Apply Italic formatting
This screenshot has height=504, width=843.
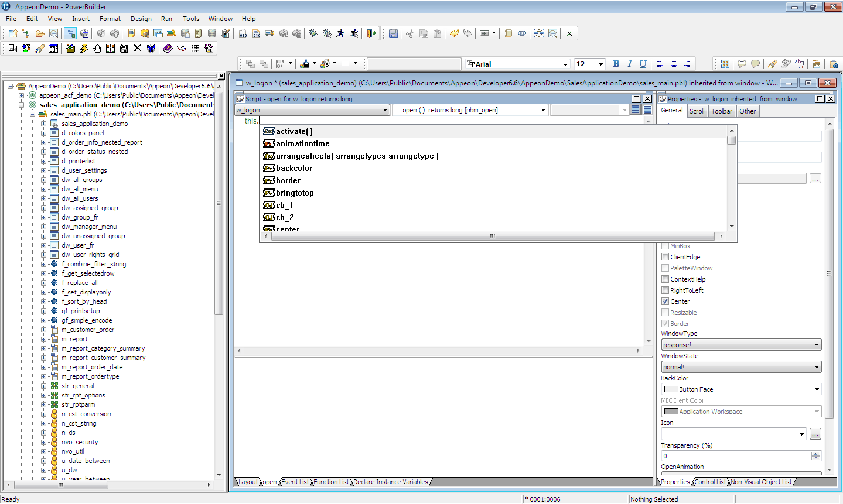click(x=630, y=64)
